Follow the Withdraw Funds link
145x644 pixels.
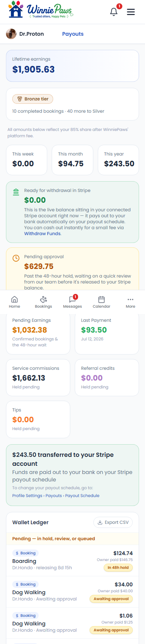[x=42, y=234]
